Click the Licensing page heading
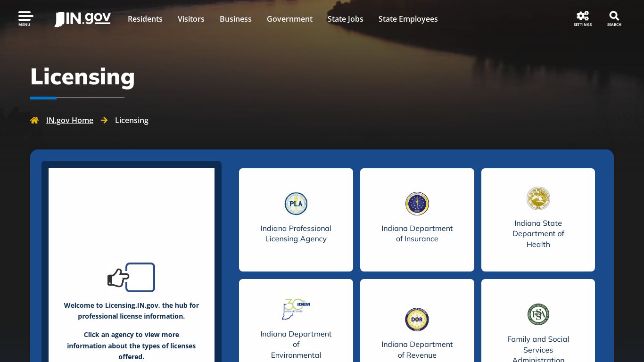This screenshot has width=644, height=362. pos(83,76)
